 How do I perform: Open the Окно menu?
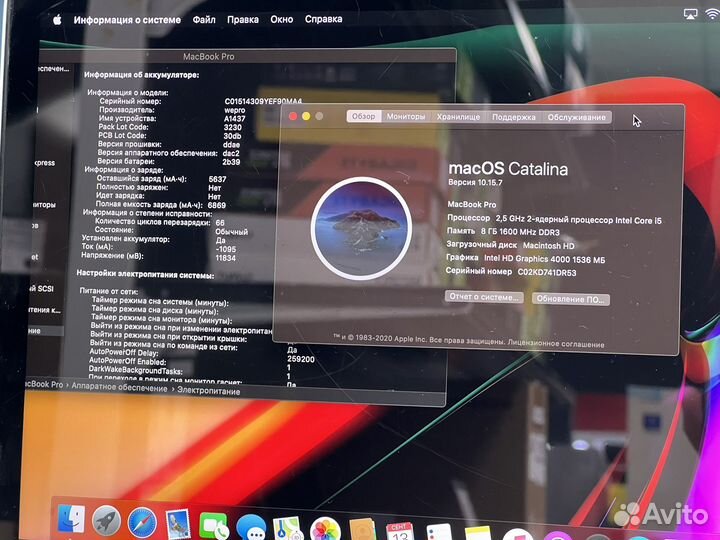[281, 19]
